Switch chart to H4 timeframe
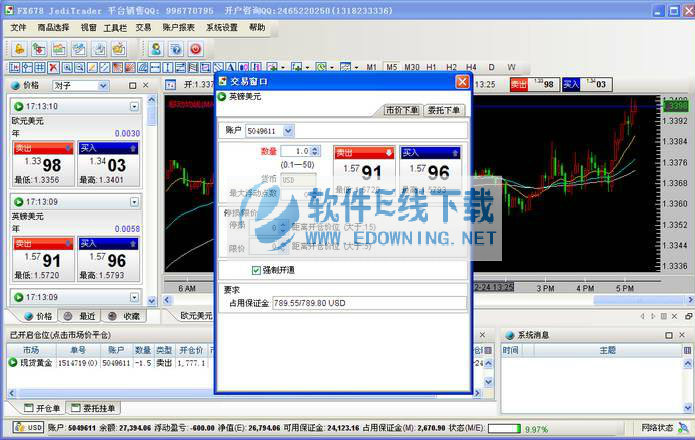 [471, 67]
